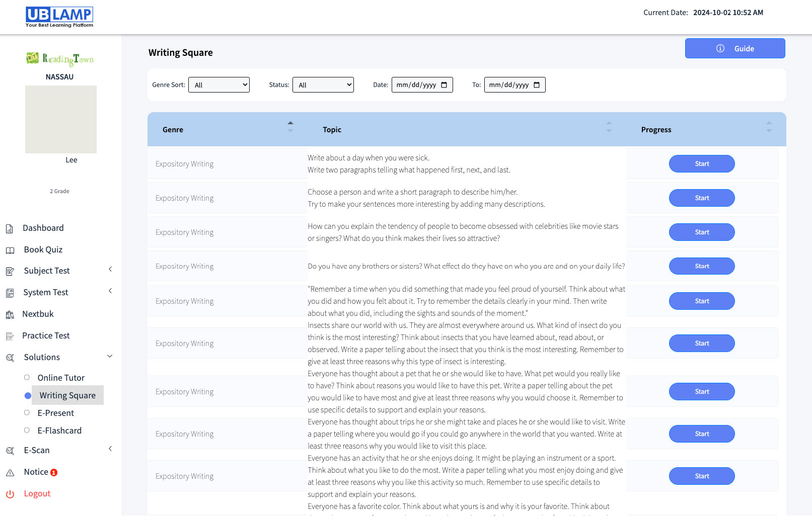Click the 2 Grade label

(59, 191)
